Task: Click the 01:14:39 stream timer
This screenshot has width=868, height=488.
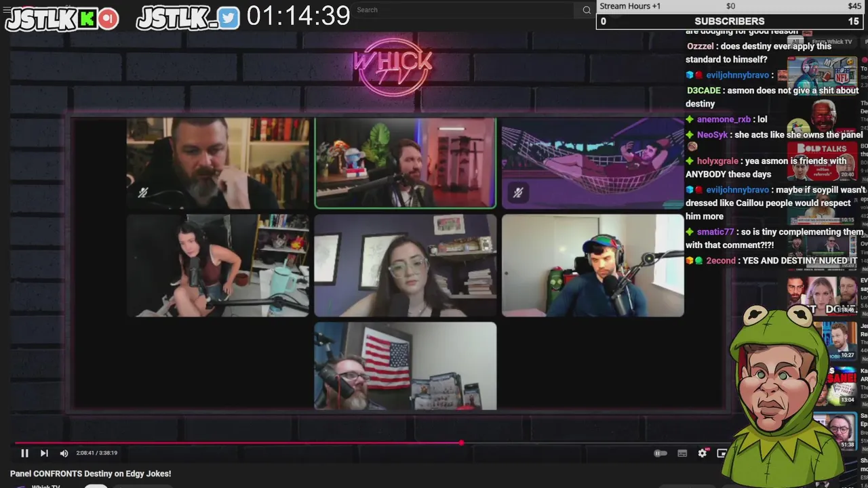Action: click(x=298, y=16)
